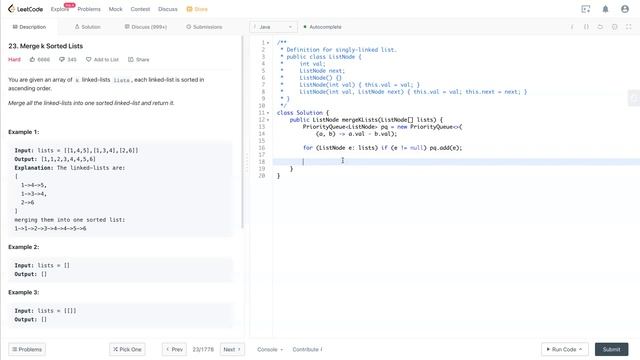This screenshot has height=360, width=640.
Task: Click code line with class Solution
Action: coord(302,113)
